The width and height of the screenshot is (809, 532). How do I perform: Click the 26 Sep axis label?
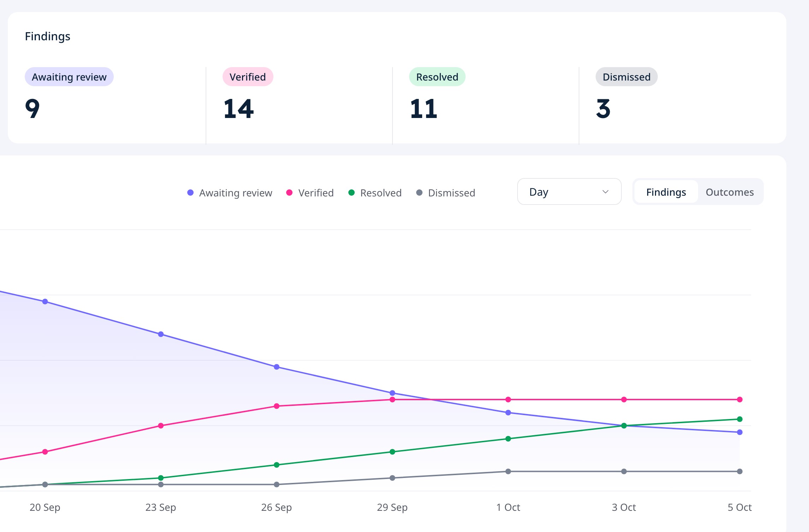277,508
